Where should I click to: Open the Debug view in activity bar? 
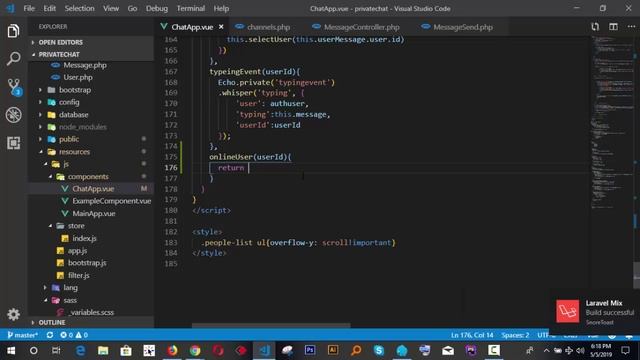pos(13,115)
